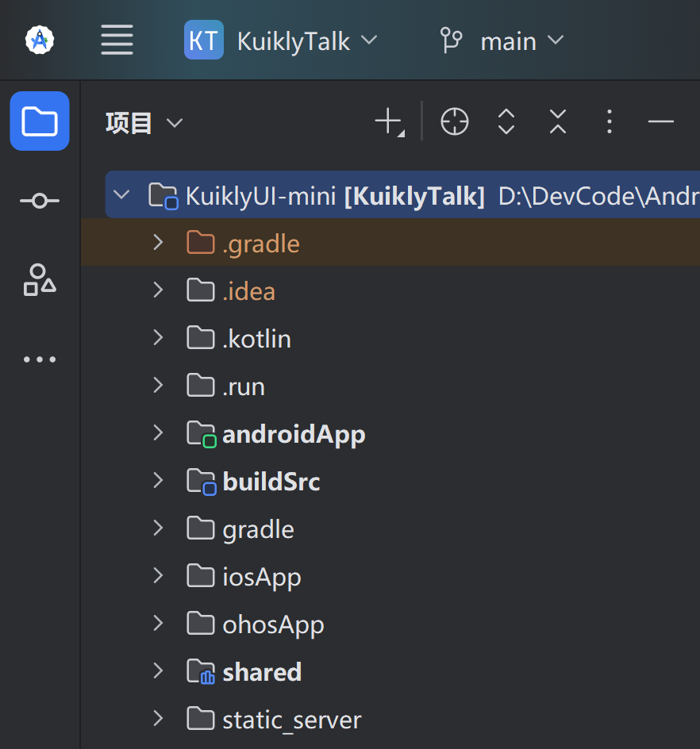The height and width of the screenshot is (749, 700).
Task: Expand the ohosApp folder
Action: pyautogui.click(x=158, y=624)
